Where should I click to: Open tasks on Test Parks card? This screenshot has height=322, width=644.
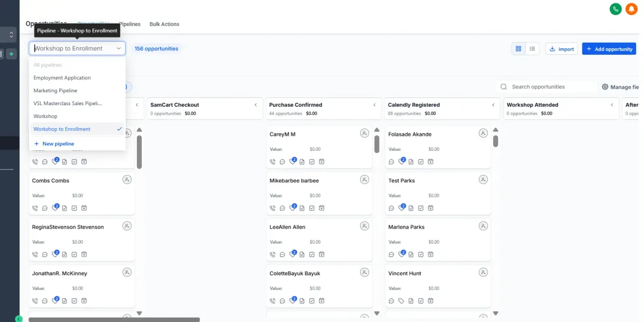coord(421,208)
